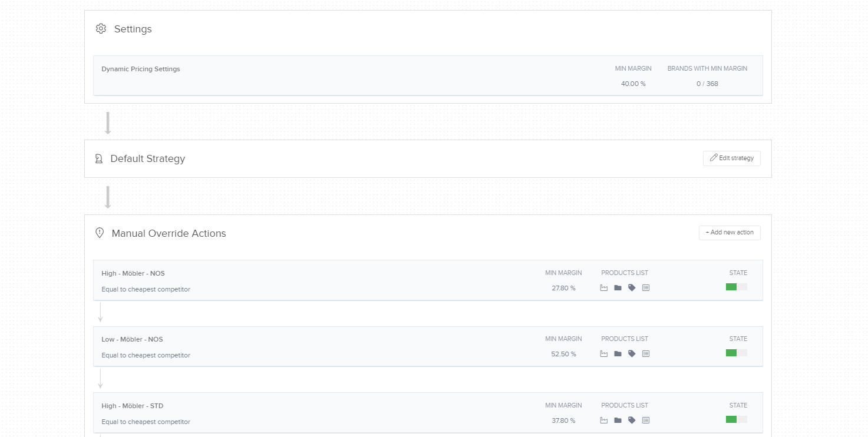Click Equal to cheapest competitor under Low - Möbler - NOS

coord(146,355)
